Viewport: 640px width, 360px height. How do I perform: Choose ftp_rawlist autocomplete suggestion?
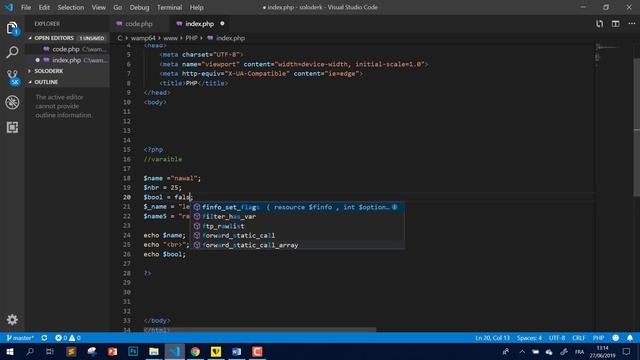click(298, 226)
